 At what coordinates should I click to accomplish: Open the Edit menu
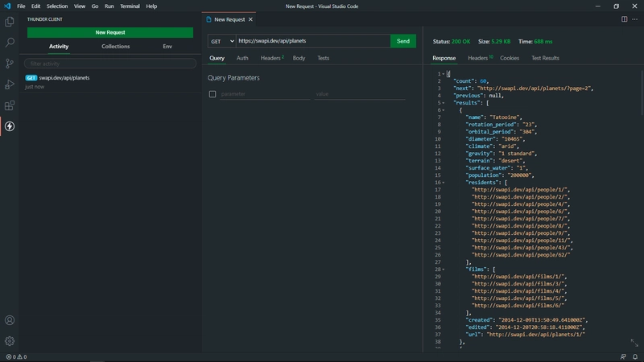click(35, 6)
